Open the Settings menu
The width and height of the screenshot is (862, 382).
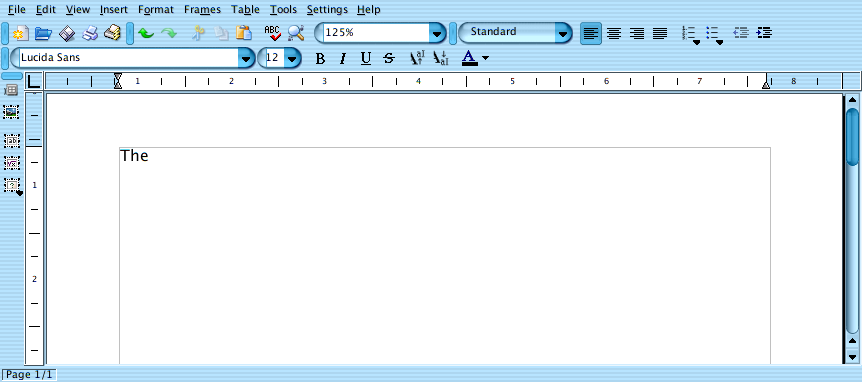pos(327,9)
